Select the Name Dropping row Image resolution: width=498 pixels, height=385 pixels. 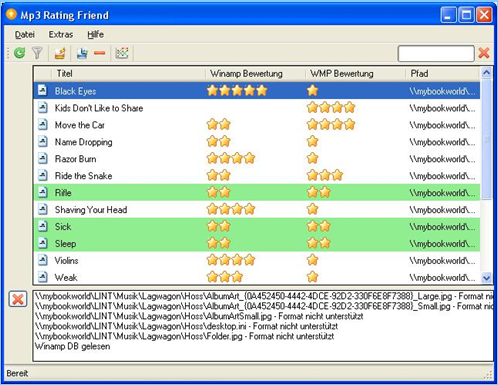click(257, 142)
